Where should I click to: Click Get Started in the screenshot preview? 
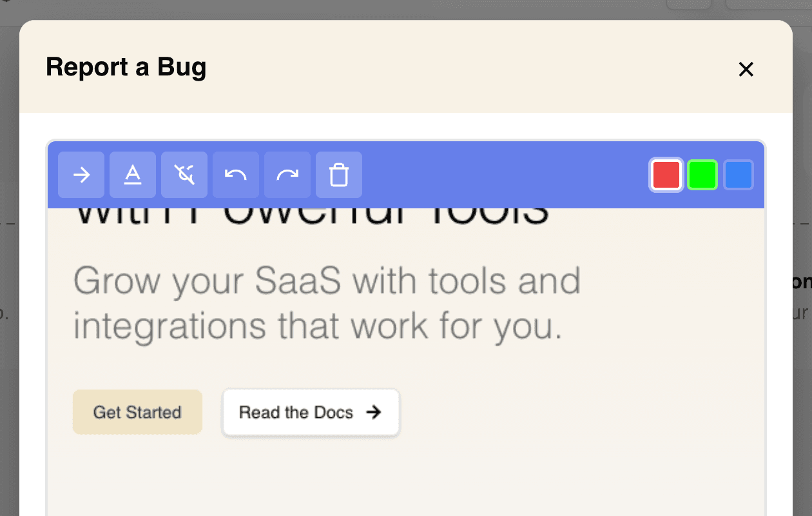[137, 412]
